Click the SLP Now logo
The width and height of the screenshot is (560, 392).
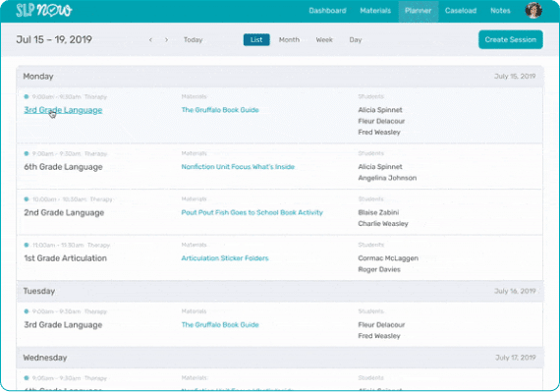point(44,11)
